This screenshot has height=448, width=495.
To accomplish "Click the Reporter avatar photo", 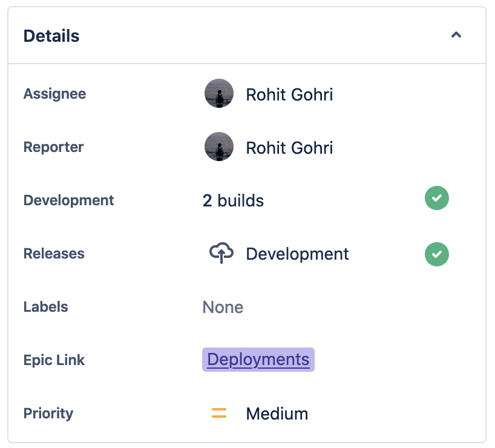I will [x=219, y=147].
